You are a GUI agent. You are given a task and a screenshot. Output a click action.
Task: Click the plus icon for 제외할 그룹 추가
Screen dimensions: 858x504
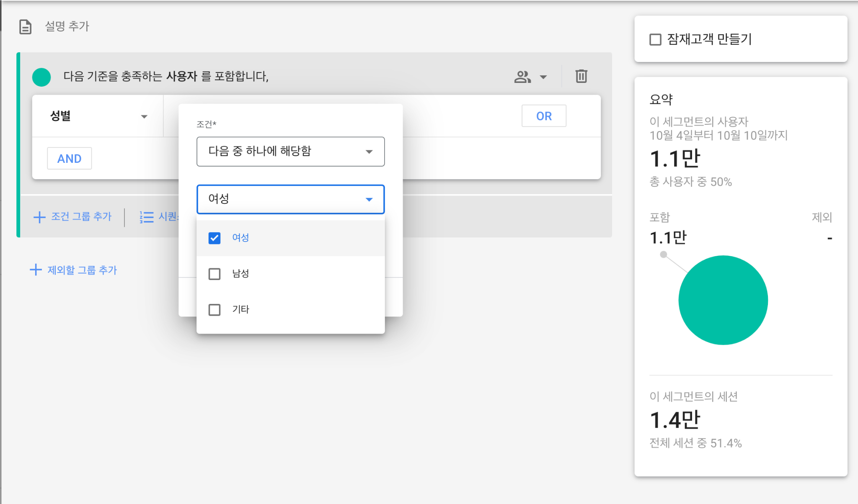tap(36, 270)
